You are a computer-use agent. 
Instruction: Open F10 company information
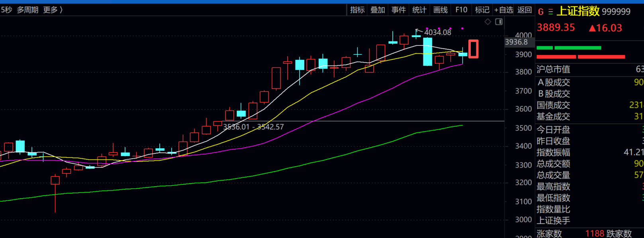click(x=461, y=10)
